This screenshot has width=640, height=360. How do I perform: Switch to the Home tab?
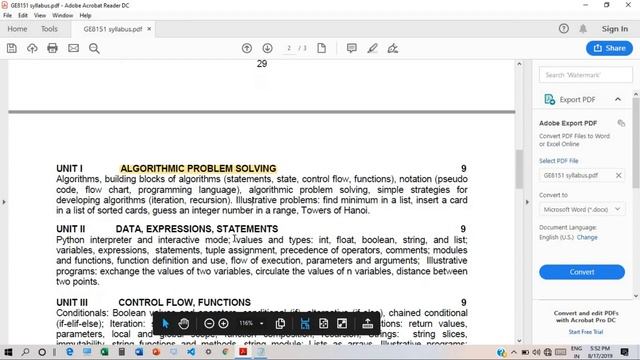(x=17, y=29)
